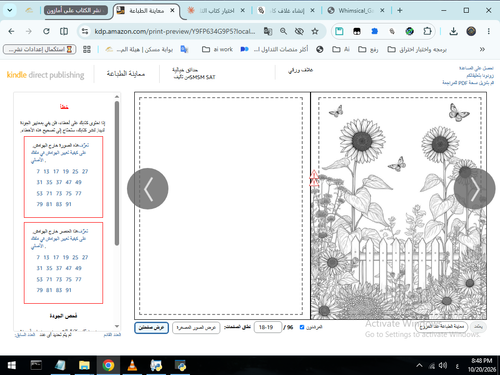500x375 pixels.
Task: Click the address bar URL
Action: tap(175, 31)
